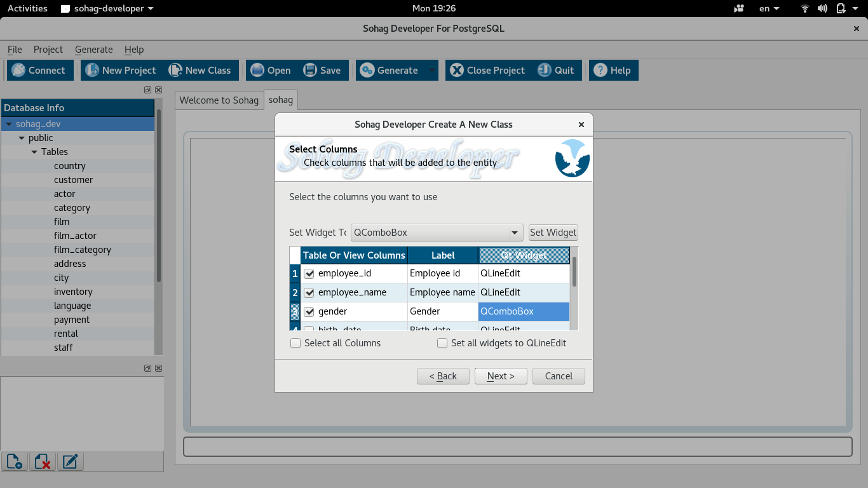The height and width of the screenshot is (488, 868).
Task: Enable Select all Columns checkbox
Action: (x=295, y=343)
